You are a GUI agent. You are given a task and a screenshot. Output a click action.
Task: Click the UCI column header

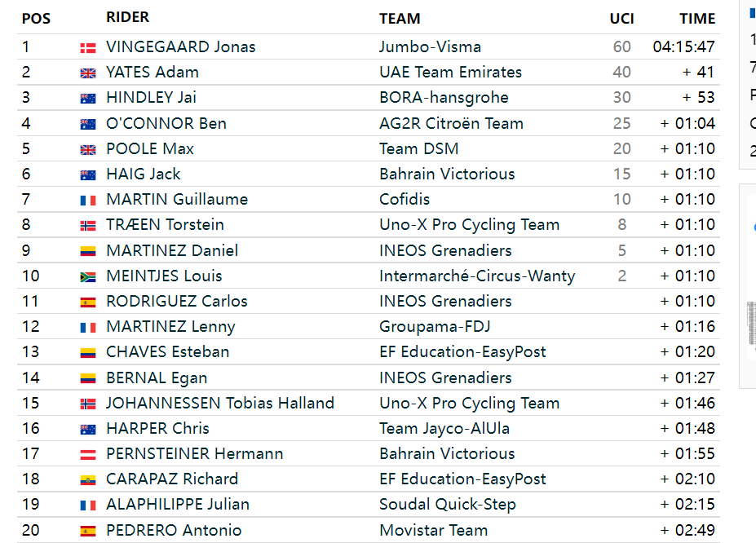(621, 18)
